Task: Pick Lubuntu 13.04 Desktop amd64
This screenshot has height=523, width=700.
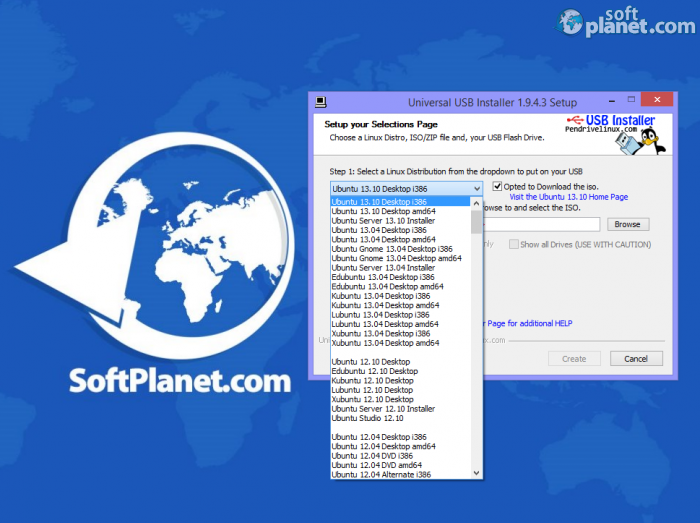Action: 400,324
